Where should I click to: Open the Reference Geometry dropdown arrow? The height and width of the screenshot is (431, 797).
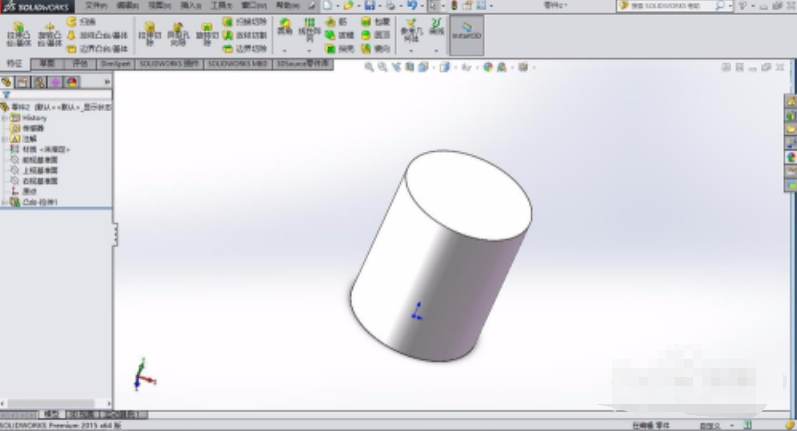(411, 50)
